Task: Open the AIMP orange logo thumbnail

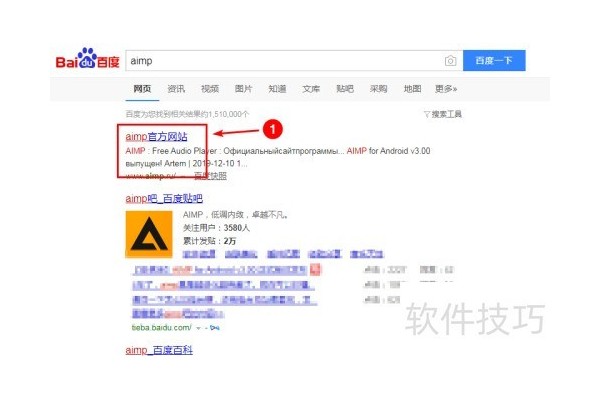Action: (149, 234)
